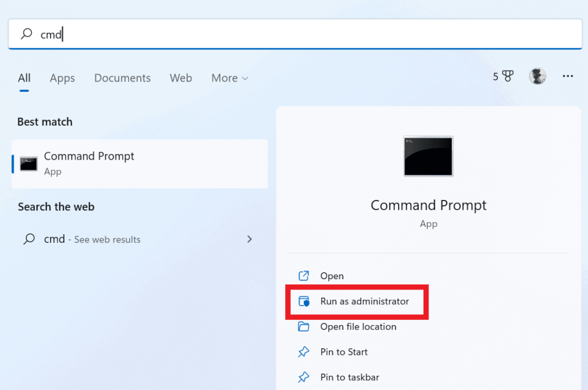Click the Open icon with arrow
Image resolution: width=588 pixels, height=390 pixels.
[x=303, y=276]
